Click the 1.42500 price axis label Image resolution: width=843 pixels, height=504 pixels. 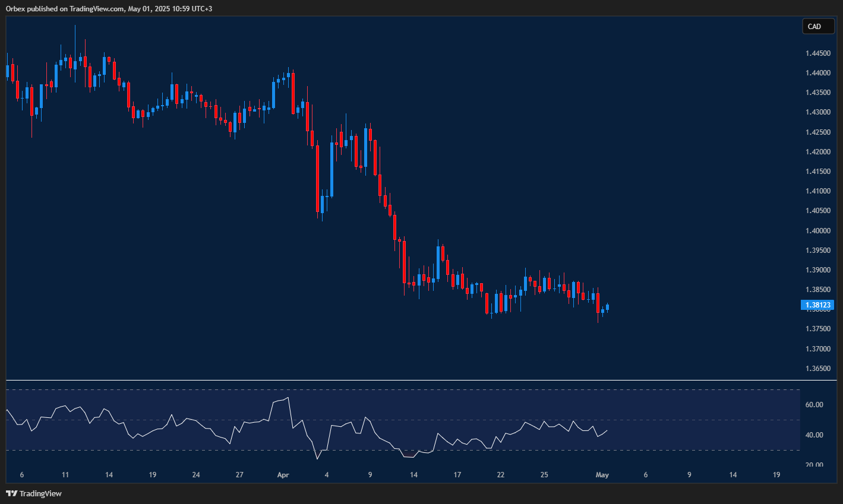817,132
